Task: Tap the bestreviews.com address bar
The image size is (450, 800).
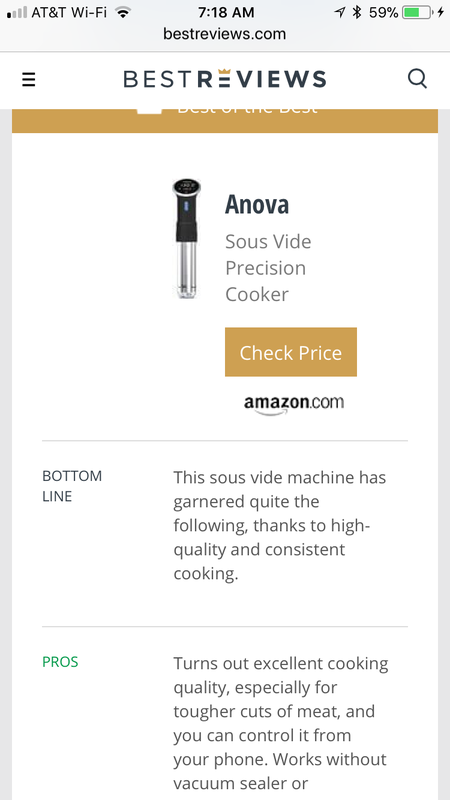Action: 224,34
